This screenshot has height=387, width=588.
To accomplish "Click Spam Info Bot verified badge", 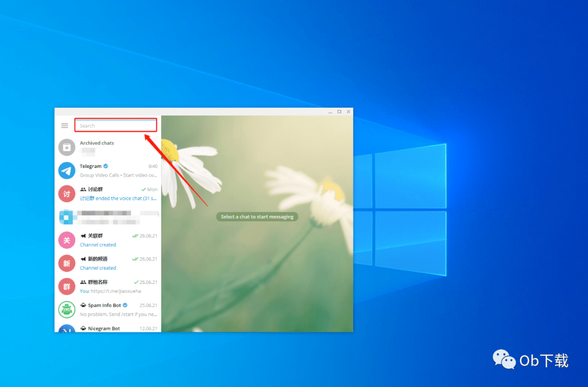I will coord(125,305).
